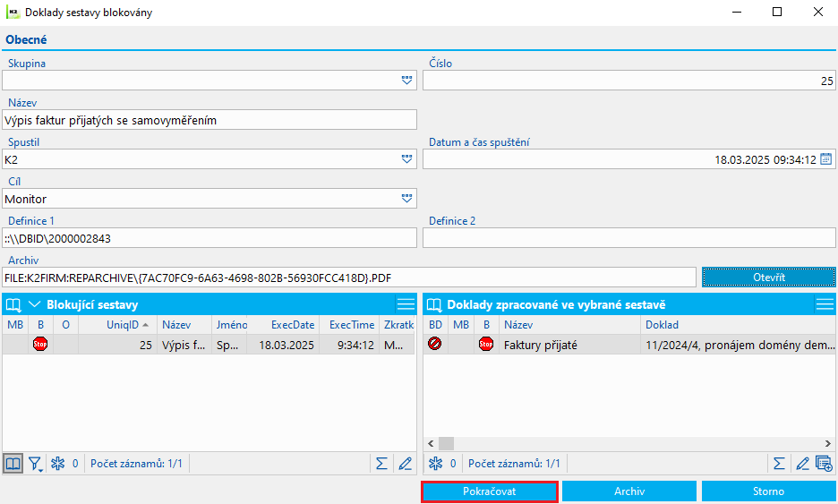Click asterisk selection icon in left status bar
The image size is (838, 504).
coord(57,464)
